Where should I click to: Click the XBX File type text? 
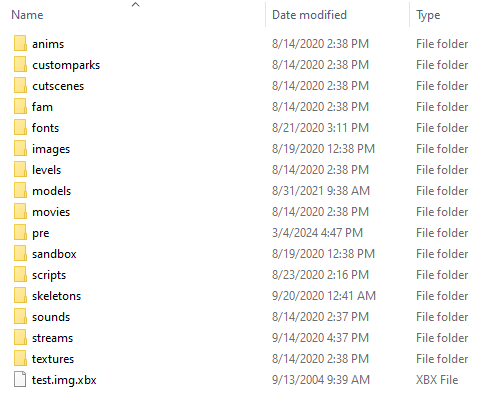[x=437, y=380]
